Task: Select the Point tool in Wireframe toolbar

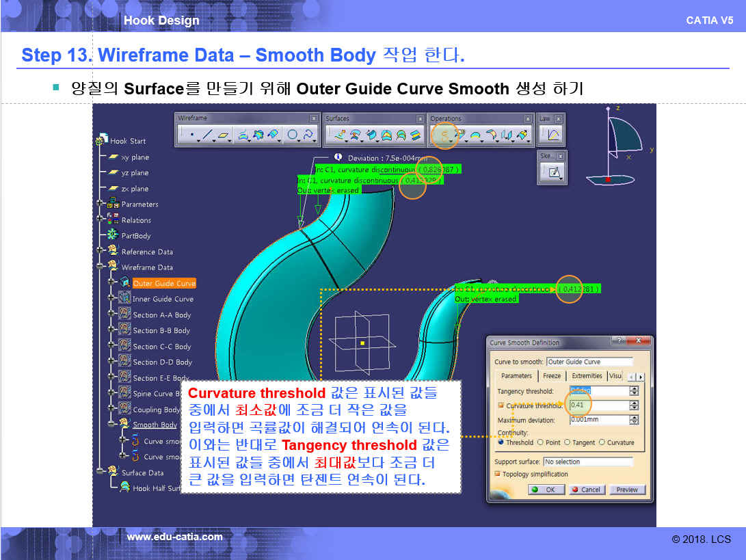Action: pos(192,135)
